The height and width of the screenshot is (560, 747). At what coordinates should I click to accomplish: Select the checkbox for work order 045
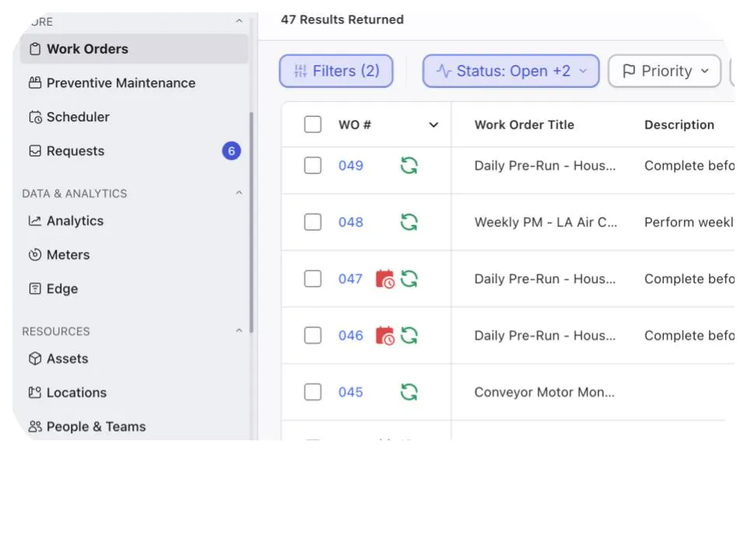(x=313, y=392)
